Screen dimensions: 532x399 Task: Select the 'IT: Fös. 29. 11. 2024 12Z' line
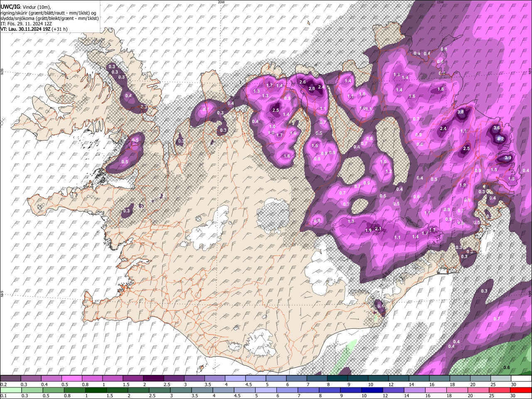coord(26,24)
